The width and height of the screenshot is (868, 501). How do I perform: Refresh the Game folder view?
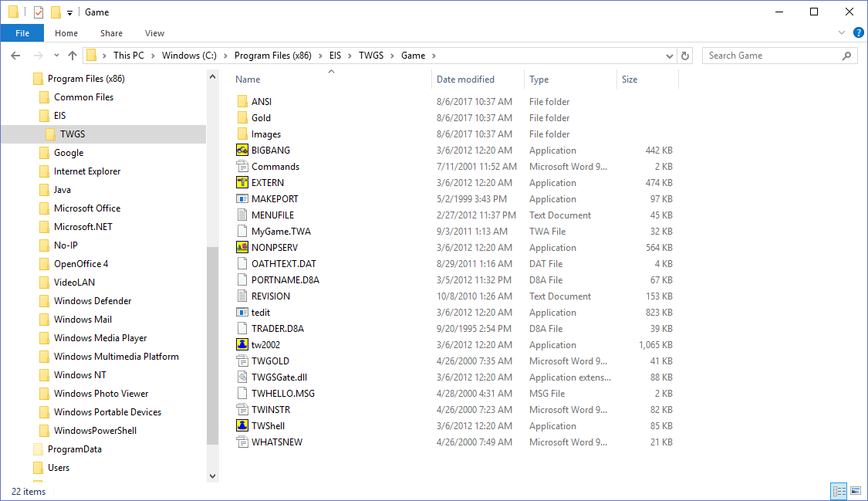coord(685,56)
